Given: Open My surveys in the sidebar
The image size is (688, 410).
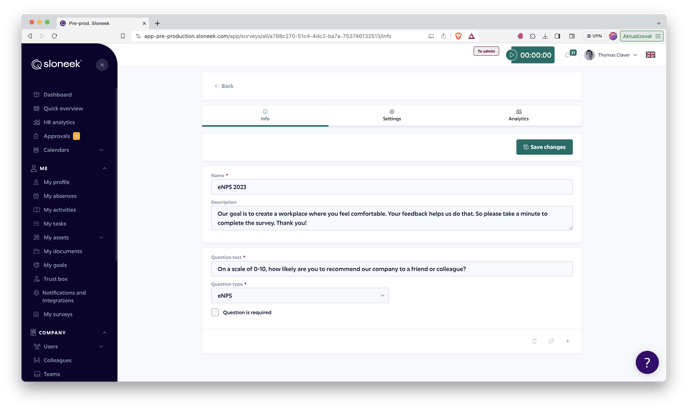Looking at the screenshot, I should 58,314.
